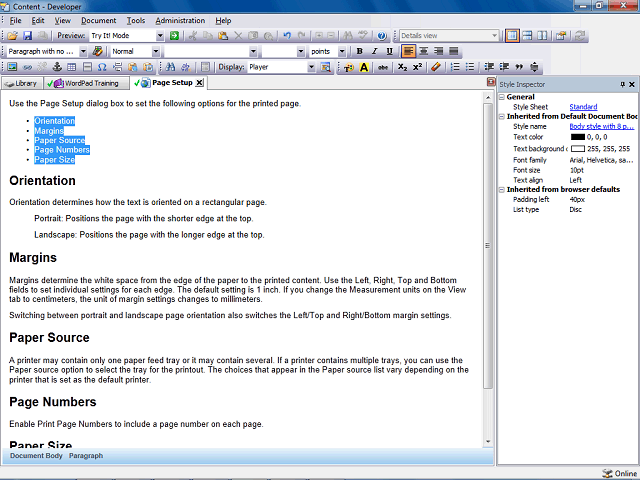Create a bulleted list
Viewport: 640px width, 480px height.
tap(470, 67)
